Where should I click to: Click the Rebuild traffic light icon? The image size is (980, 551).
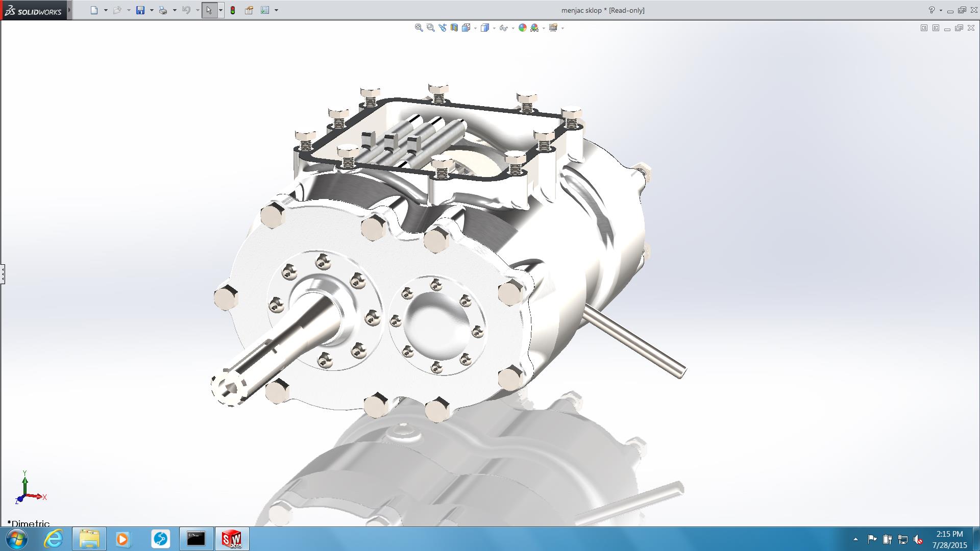pos(233,10)
